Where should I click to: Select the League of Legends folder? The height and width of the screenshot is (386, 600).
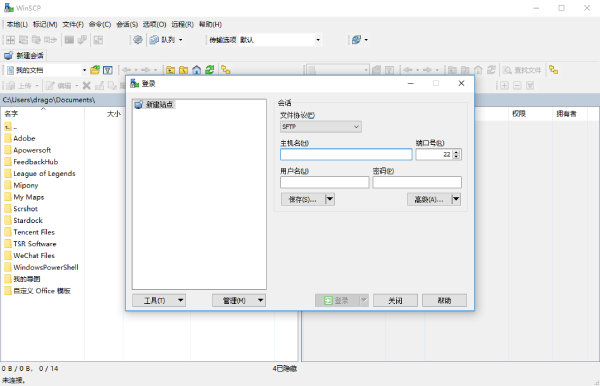click(x=44, y=173)
